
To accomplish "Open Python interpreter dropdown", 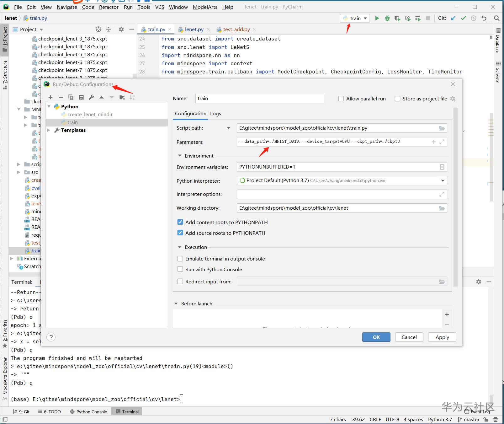I will (x=443, y=181).
